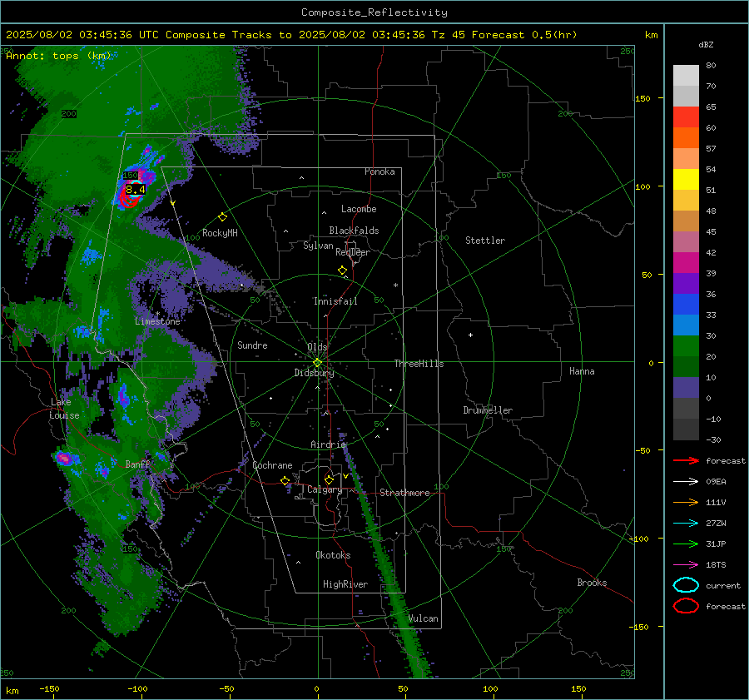Click the orange 111V arrow icon
This screenshot has height=700, width=749.
click(x=686, y=502)
